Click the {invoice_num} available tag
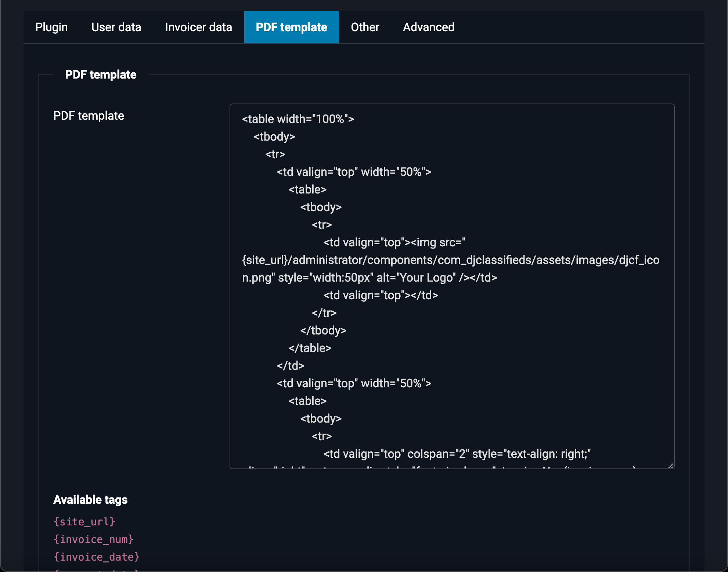This screenshot has width=728, height=572. point(93,539)
